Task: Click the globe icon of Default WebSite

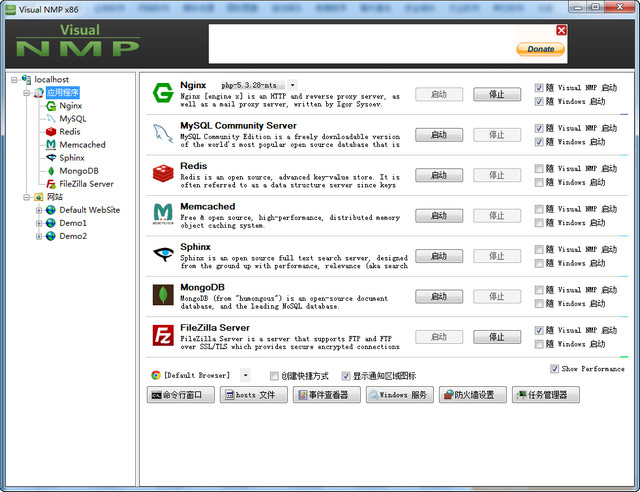Action: pos(51,210)
